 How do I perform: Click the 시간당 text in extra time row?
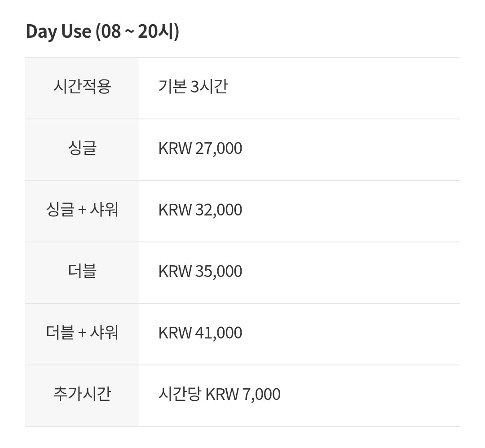click(179, 394)
